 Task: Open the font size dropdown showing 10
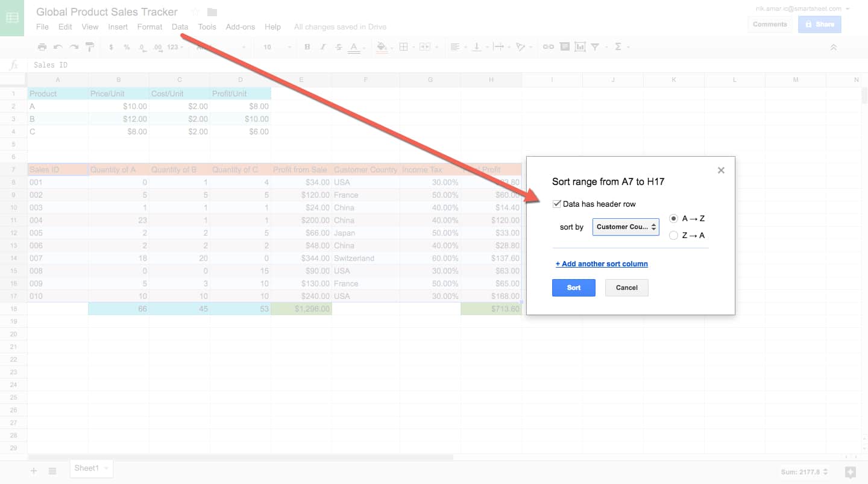coord(276,47)
